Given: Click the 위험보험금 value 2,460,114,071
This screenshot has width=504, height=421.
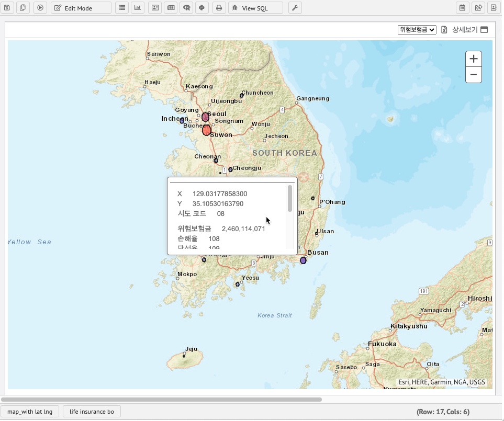Looking at the screenshot, I should click(x=243, y=229).
